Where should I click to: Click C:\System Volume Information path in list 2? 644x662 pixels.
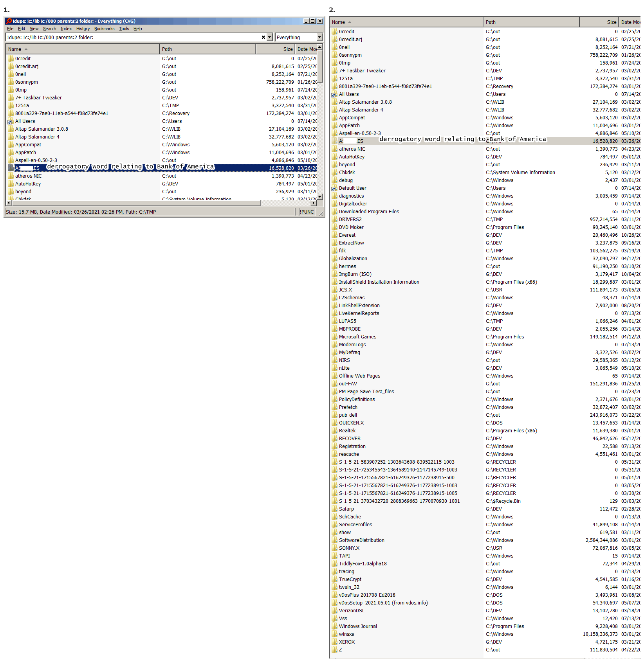[520, 172]
